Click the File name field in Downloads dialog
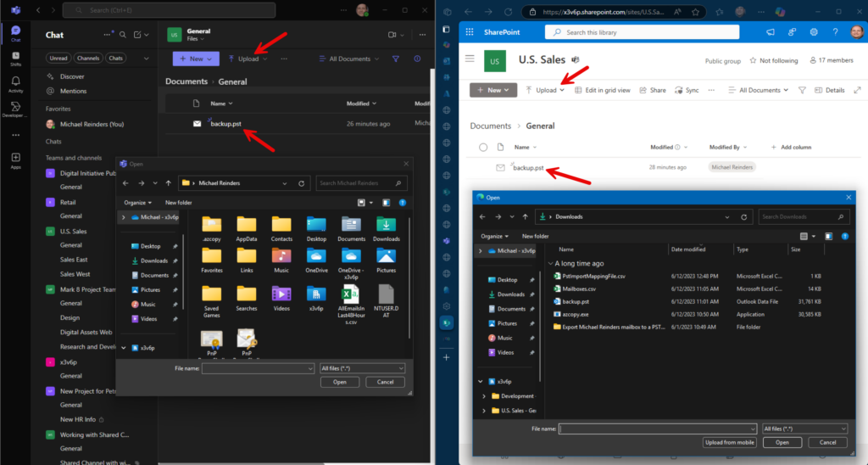The image size is (868, 465). [x=657, y=429]
